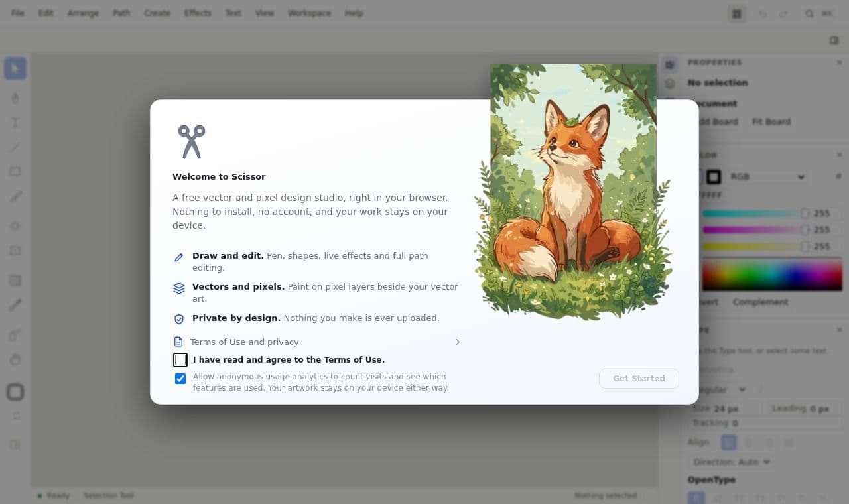The image size is (849, 504).
Task: Click the cyan color channel slider
Action: (756, 214)
